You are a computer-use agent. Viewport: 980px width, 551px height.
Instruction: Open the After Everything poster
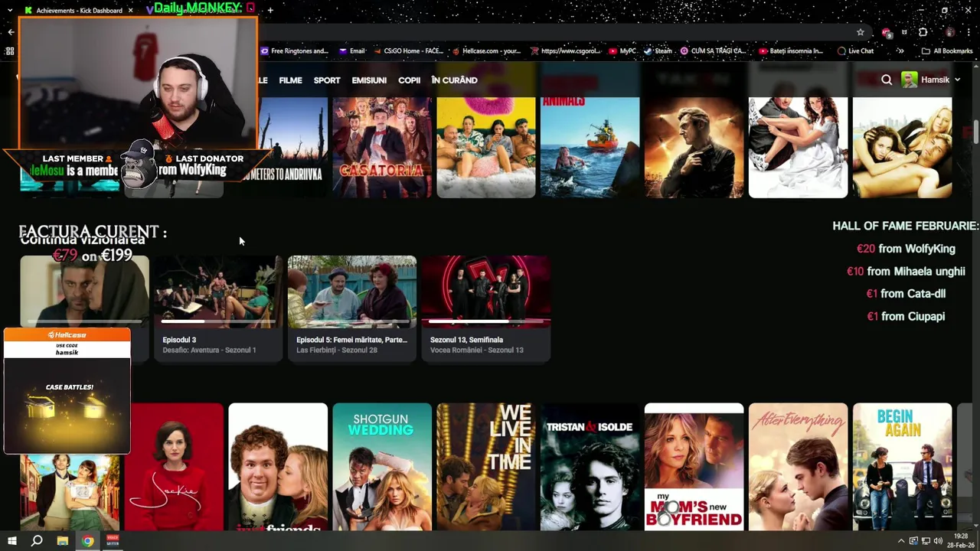pos(798,467)
